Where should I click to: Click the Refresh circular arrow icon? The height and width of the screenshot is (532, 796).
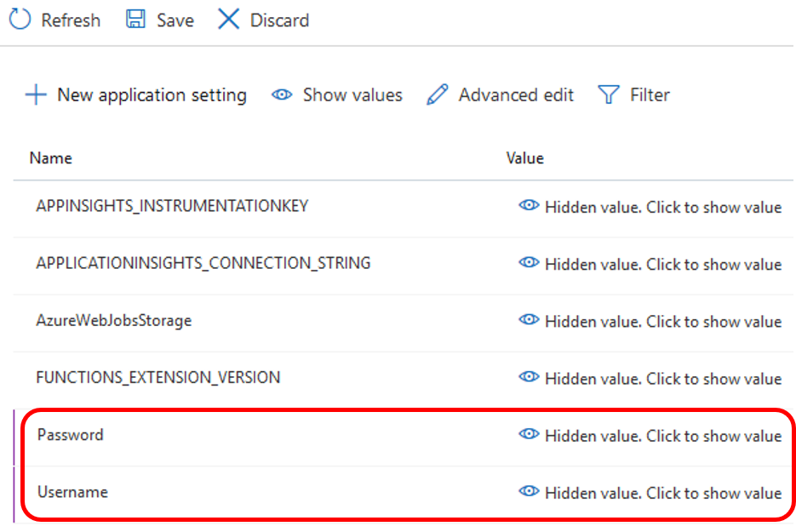pyautogui.click(x=18, y=20)
